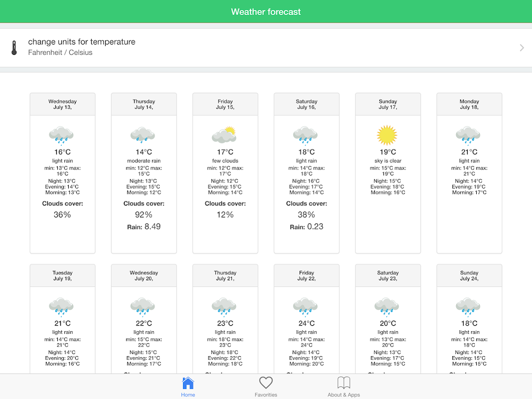Click the 19°C temperature on July 17

click(388, 152)
